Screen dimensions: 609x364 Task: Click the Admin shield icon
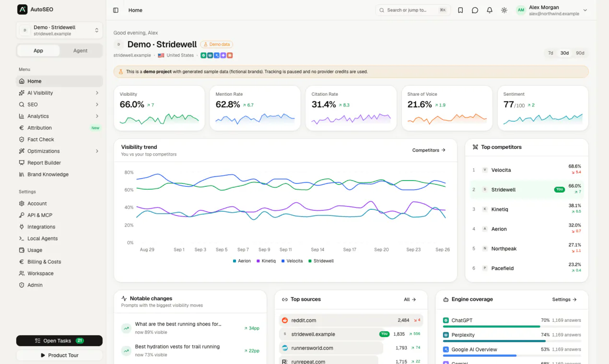(22, 285)
